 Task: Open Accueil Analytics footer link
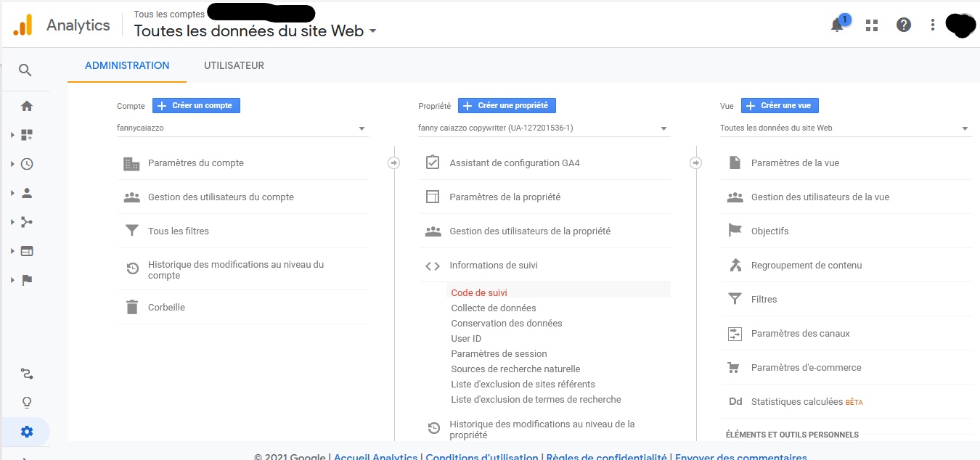pos(375,457)
